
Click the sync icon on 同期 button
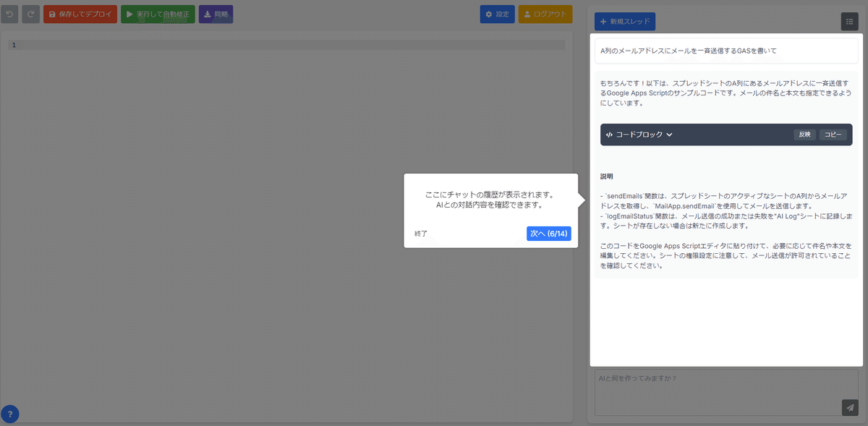pyautogui.click(x=205, y=13)
